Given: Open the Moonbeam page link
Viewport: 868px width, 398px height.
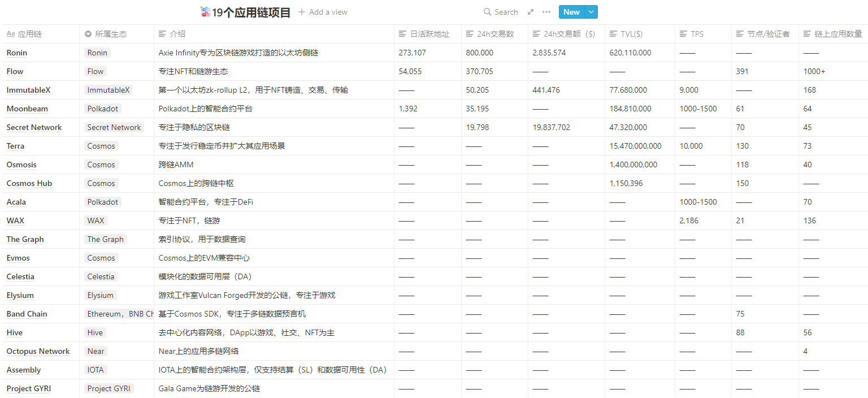Looking at the screenshot, I should coord(27,109).
